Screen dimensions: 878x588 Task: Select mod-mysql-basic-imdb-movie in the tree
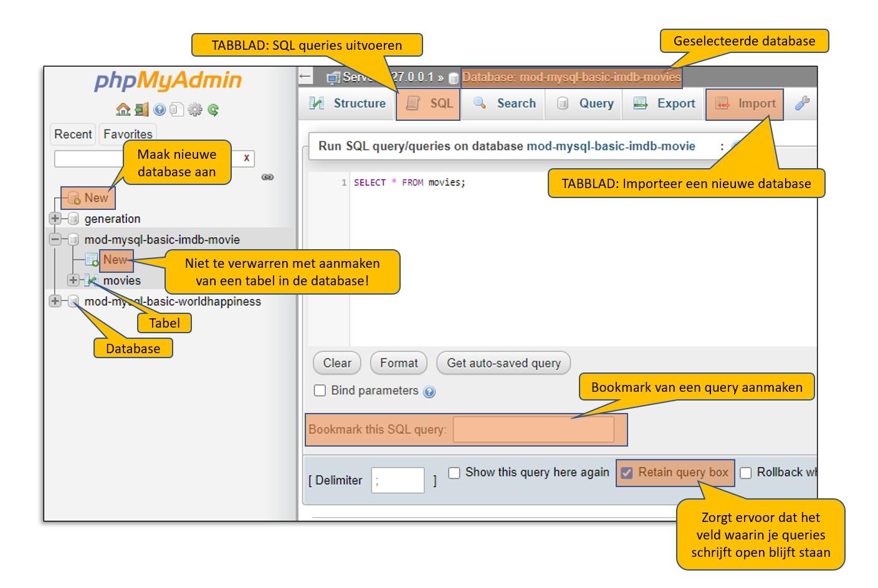(162, 239)
